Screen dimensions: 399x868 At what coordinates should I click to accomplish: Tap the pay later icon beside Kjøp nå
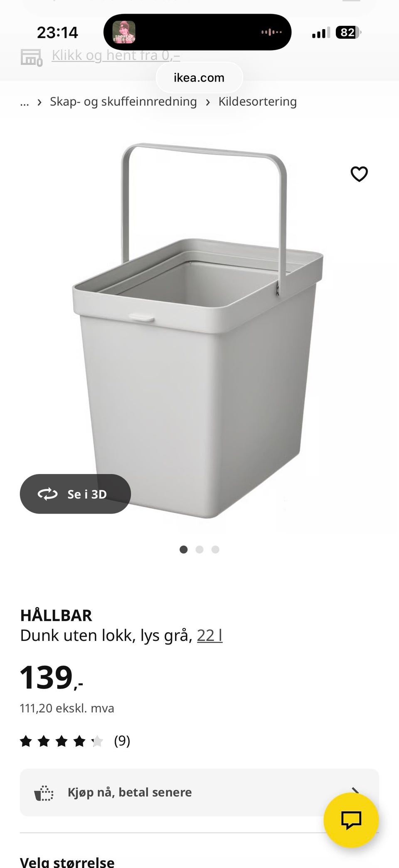click(x=44, y=792)
